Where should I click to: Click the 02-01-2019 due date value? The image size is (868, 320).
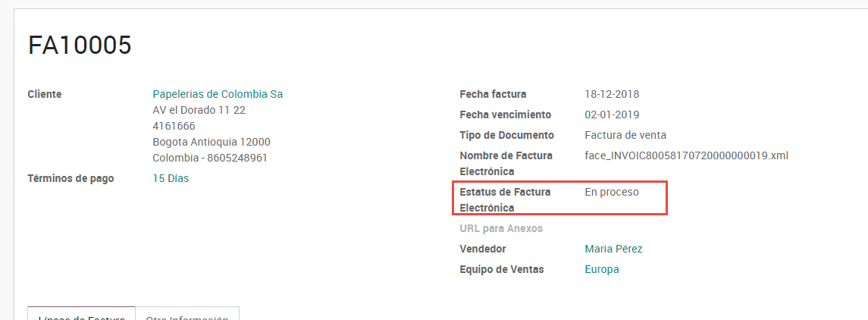tap(612, 115)
